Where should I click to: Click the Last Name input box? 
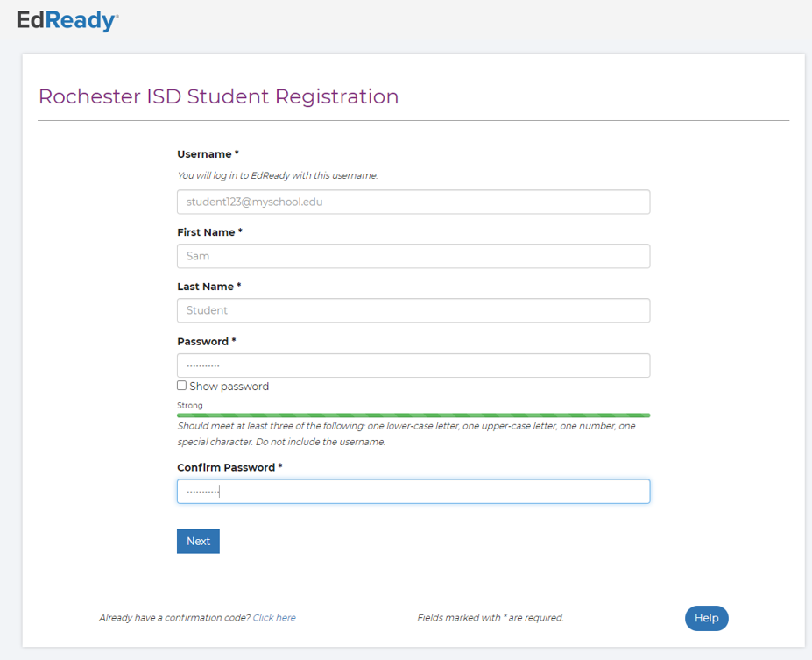412,310
